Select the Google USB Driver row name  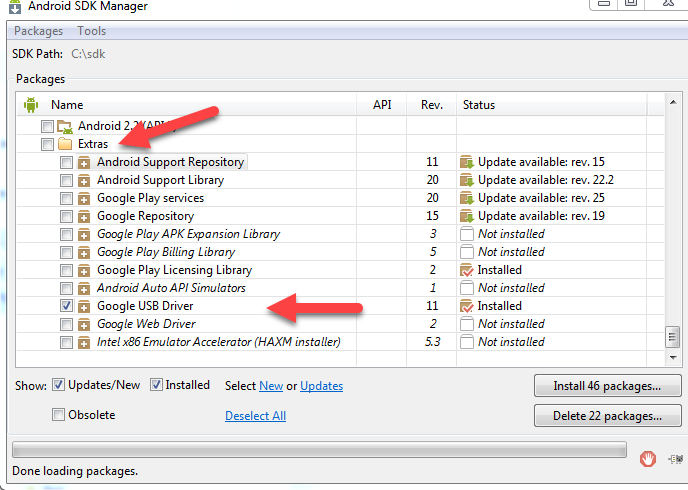[x=145, y=306]
